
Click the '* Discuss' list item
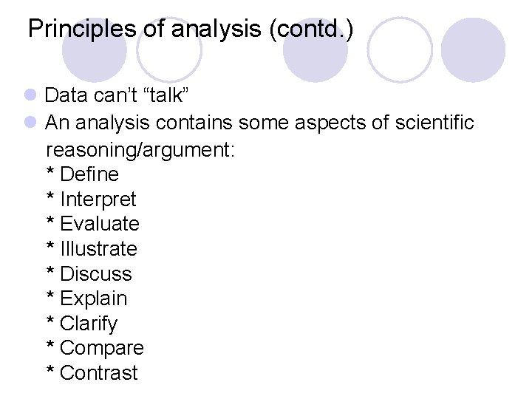[x=89, y=274]
